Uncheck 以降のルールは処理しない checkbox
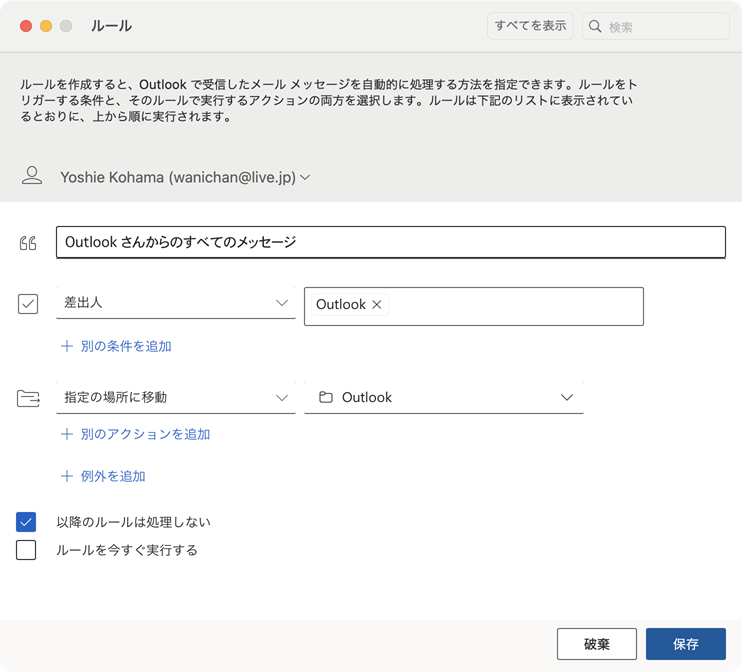 click(26, 521)
